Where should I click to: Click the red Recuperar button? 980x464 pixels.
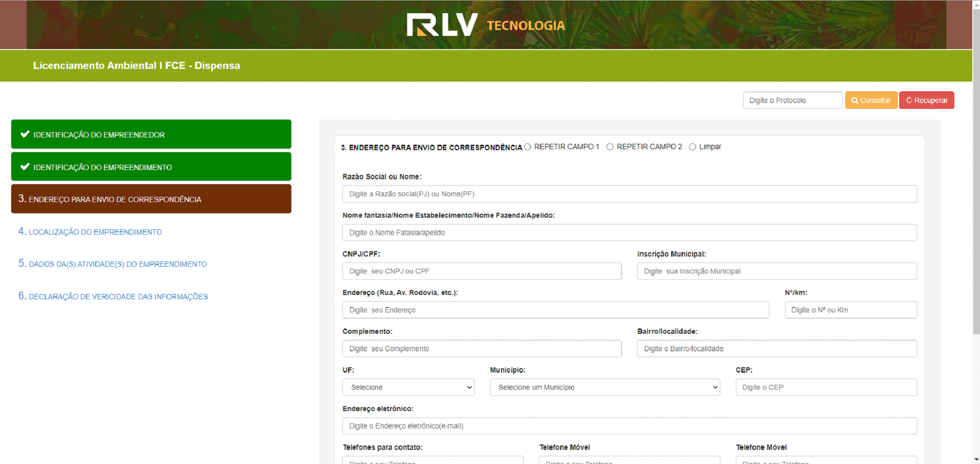[927, 100]
